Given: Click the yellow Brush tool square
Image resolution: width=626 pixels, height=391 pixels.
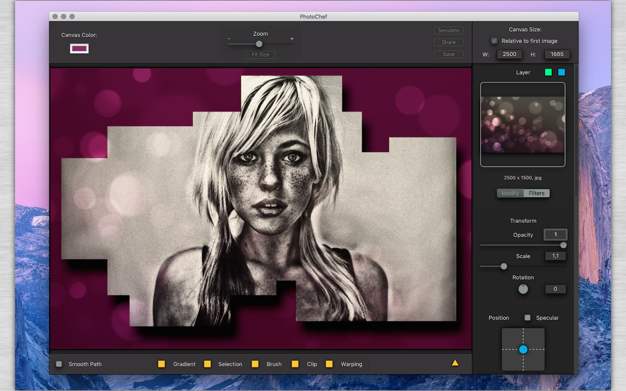Looking at the screenshot, I should coord(255,364).
